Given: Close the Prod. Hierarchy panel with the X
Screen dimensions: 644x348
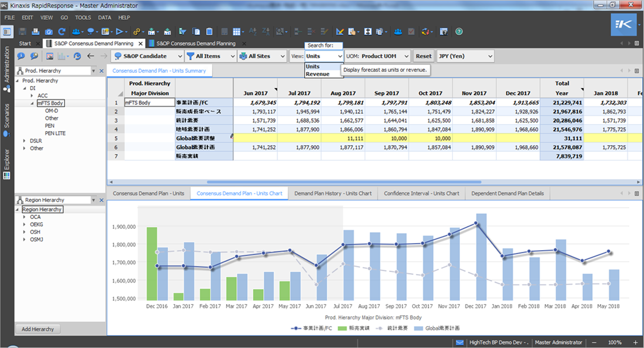Looking at the screenshot, I should [101, 71].
